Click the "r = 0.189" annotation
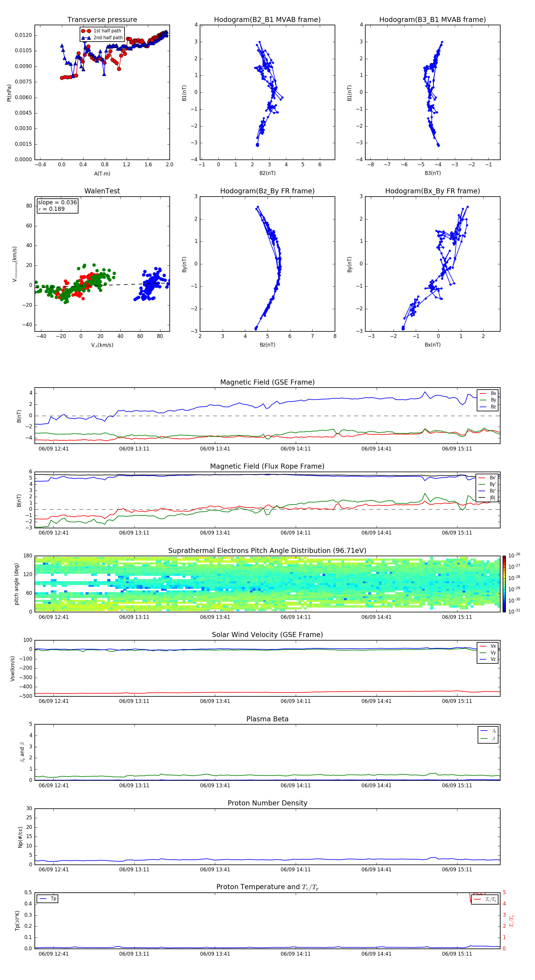 [51, 209]
